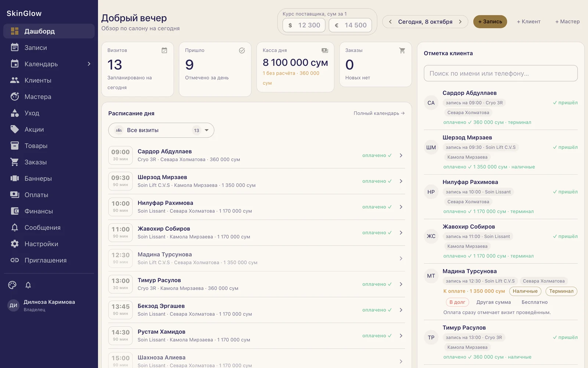Go to the next day arrow
The image size is (588, 368).
[460, 22]
